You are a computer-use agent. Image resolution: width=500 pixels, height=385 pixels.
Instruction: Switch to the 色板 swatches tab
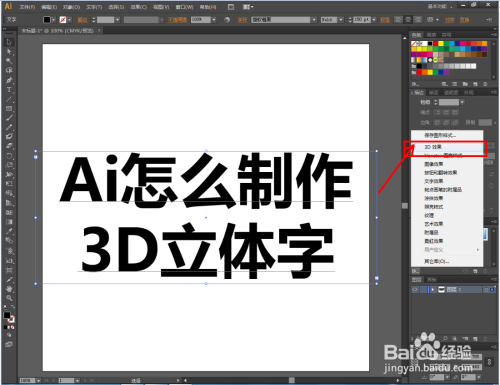point(416,35)
